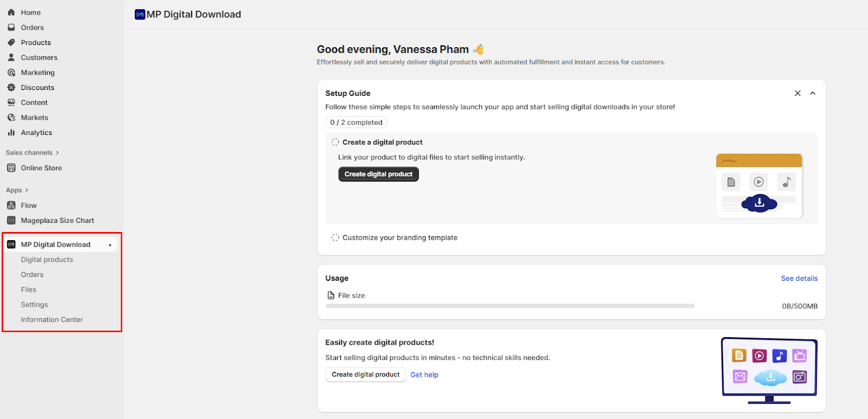This screenshot has height=419, width=868.
Task: Click the Get help link
Action: pyautogui.click(x=424, y=375)
